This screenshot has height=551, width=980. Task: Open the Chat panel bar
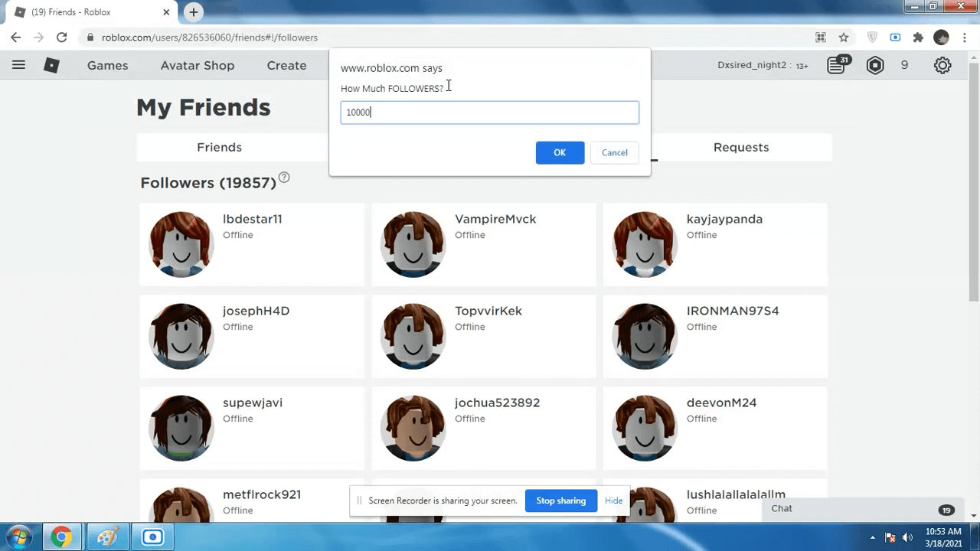pos(862,509)
